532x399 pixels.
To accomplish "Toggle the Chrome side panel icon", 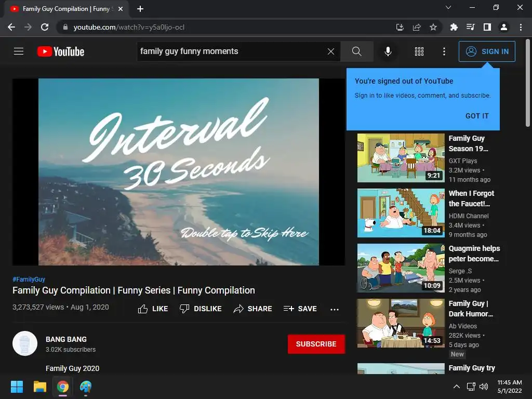I will (x=487, y=27).
